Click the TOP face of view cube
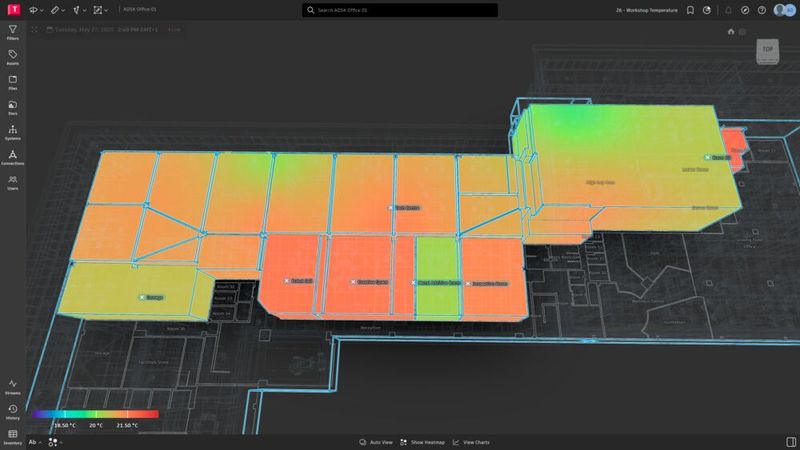This screenshot has height=450, width=800. (767, 49)
